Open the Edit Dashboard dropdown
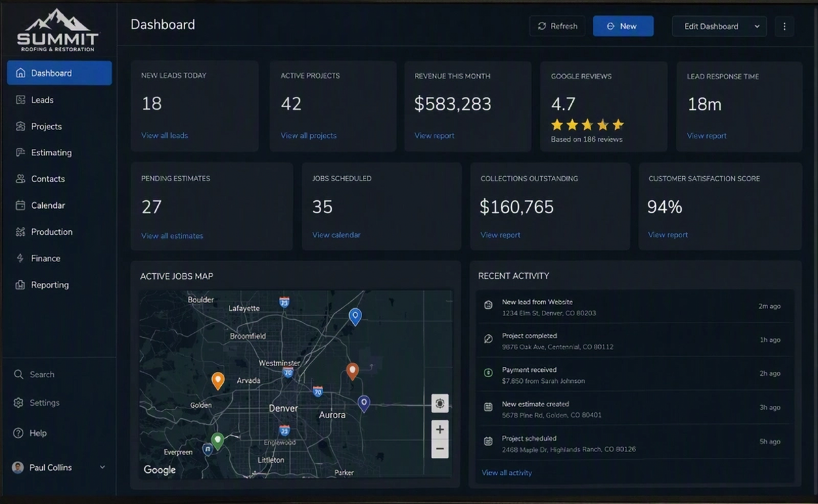Viewport: 818px width, 504px height. pos(719,26)
